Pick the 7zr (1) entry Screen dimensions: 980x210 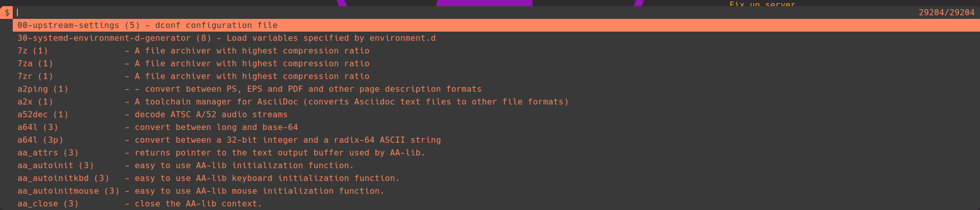pos(193,76)
